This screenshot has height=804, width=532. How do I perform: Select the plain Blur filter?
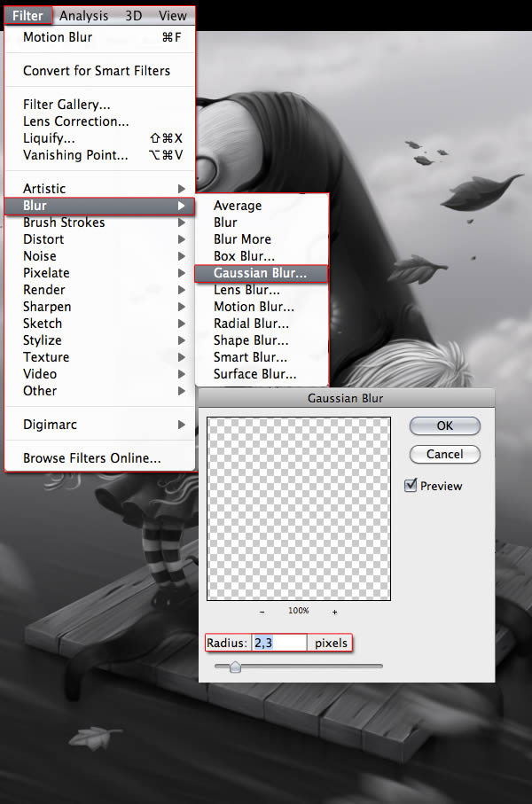coord(262,222)
